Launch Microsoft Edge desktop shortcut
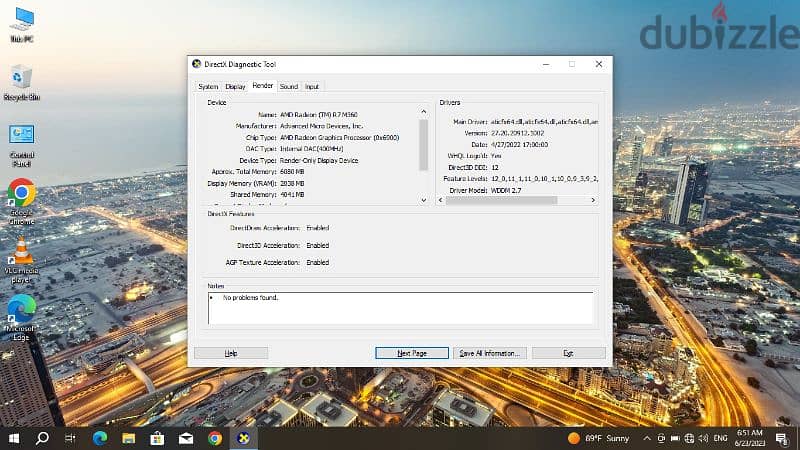Screen dimensions: 800x450 pos(21,317)
